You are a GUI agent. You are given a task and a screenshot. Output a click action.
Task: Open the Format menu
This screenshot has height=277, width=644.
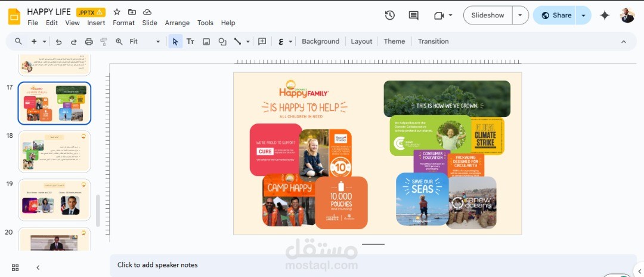pyautogui.click(x=123, y=23)
